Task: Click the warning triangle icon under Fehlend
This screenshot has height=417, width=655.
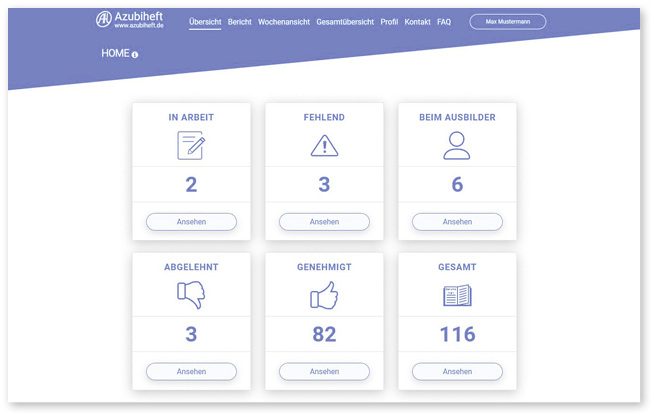Action: [x=324, y=146]
